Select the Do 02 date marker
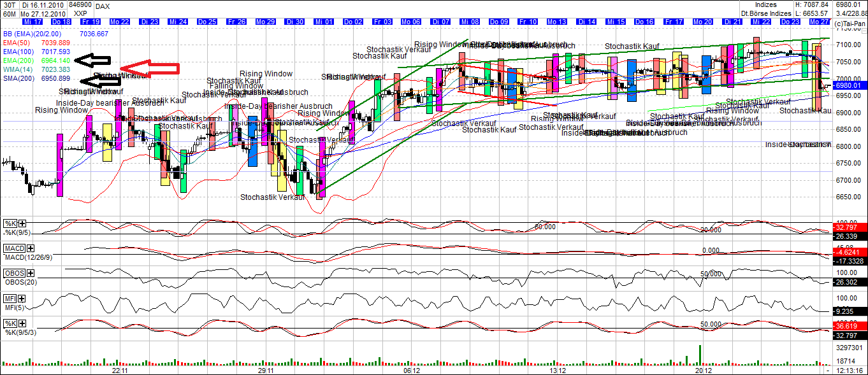 click(x=353, y=22)
